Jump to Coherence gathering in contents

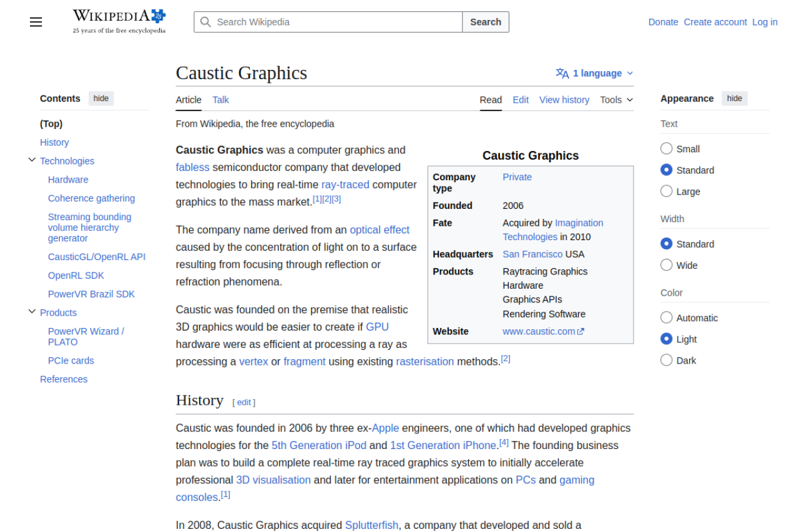click(91, 198)
